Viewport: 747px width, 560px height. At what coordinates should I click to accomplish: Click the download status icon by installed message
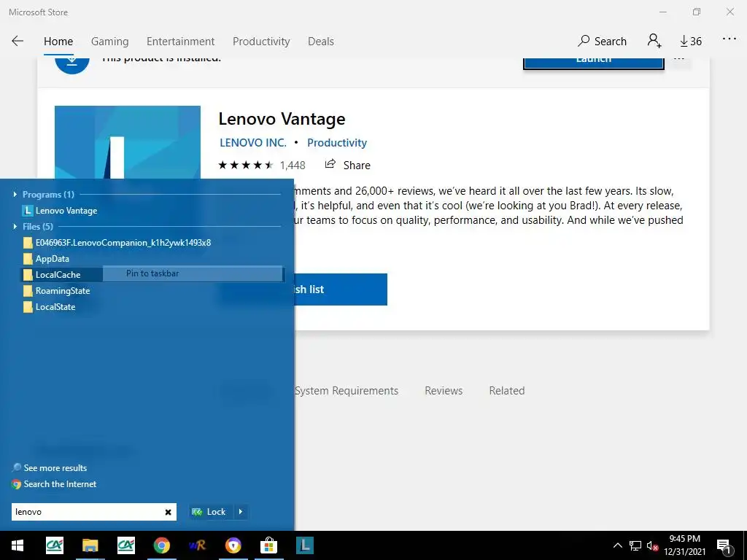tap(72, 65)
